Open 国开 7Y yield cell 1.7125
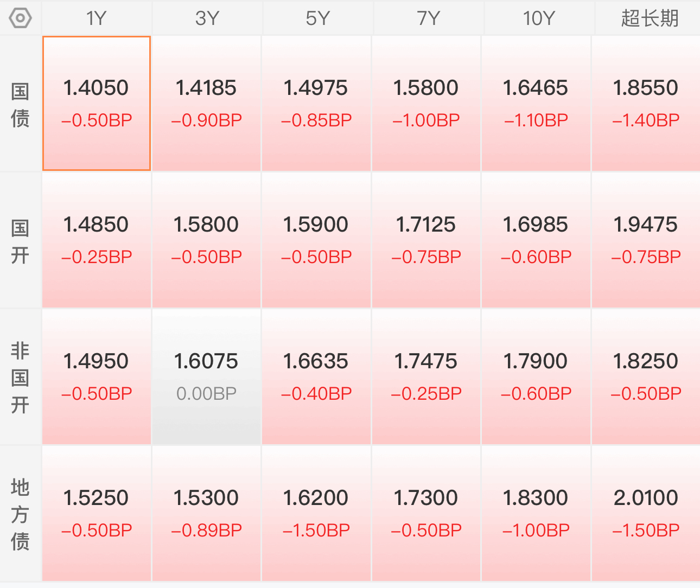Image resolution: width=700 pixels, height=588 pixels. click(x=426, y=240)
